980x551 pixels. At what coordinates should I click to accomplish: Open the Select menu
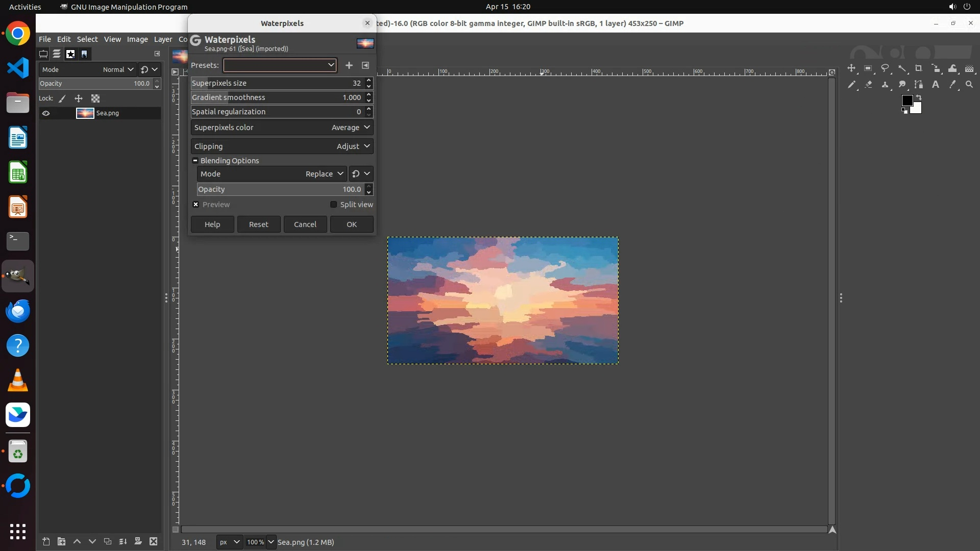click(87, 39)
